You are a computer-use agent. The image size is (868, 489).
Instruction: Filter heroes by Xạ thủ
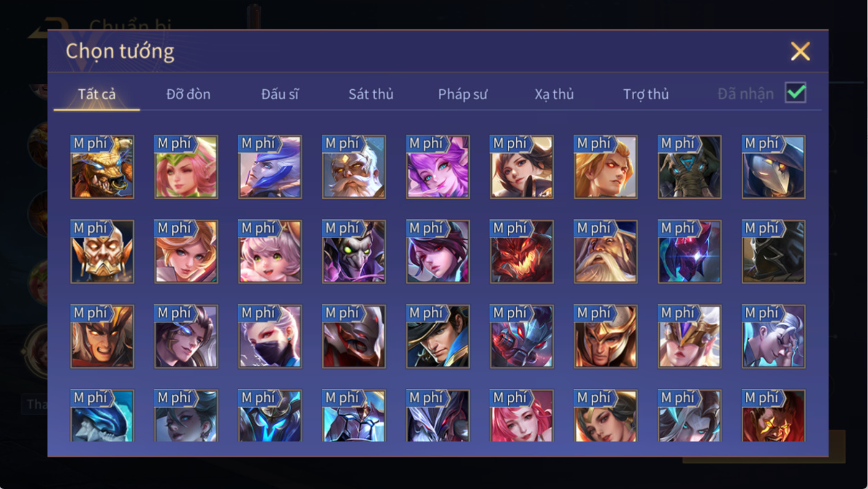tap(554, 94)
